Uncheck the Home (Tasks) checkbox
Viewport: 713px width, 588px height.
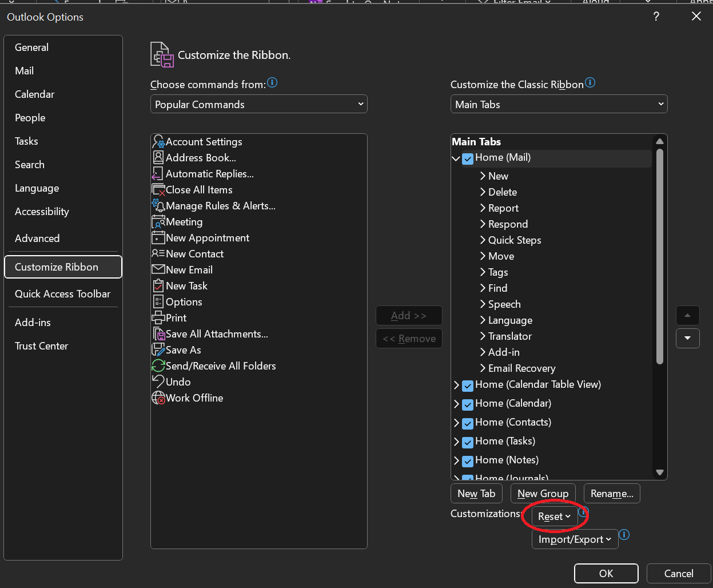(468, 442)
